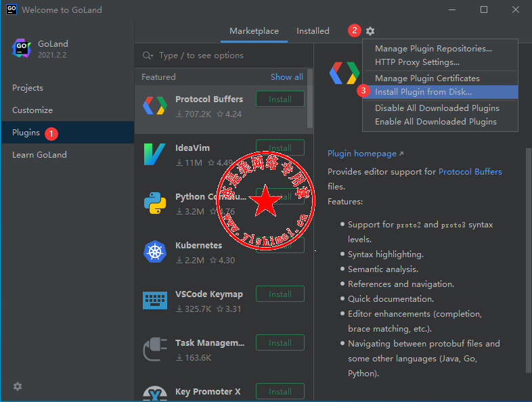The image size is (532, 402).
Task: Select the Protocol Buffers plugin name
Action: click(209, 99)
